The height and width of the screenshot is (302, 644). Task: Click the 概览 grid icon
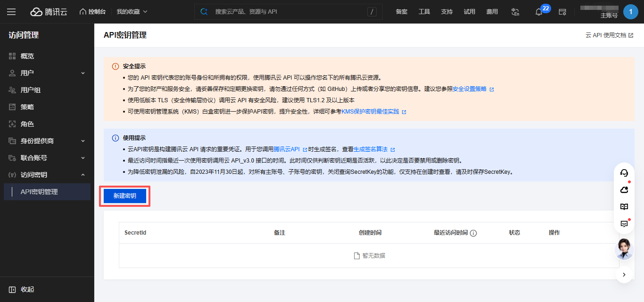(12, 56)
